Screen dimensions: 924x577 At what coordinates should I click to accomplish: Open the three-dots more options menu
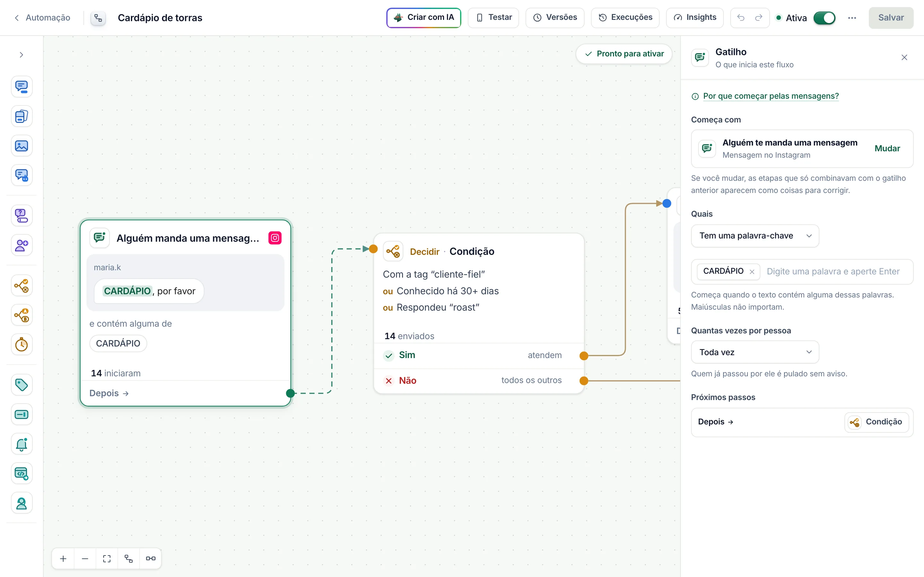[852, 18]
